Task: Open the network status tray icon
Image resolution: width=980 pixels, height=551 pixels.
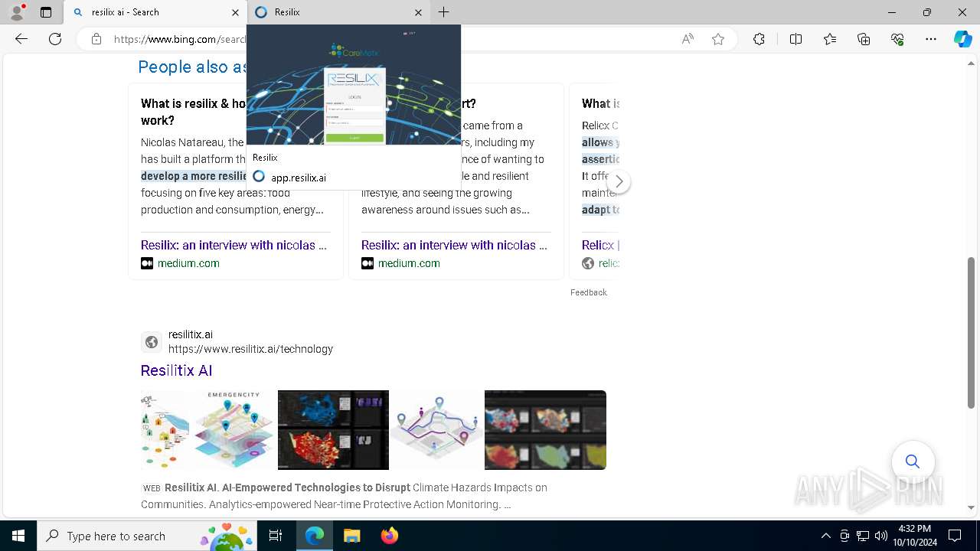Action: pyautogui.click(x=862, y=536)
